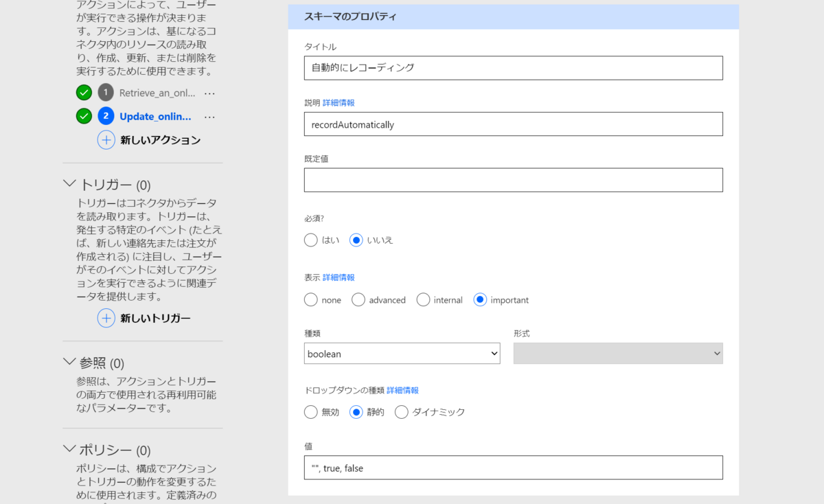This screenshot has height=504, width=824.
Task: Click the number 1 badge for Retrieve action
Action: 106,93
